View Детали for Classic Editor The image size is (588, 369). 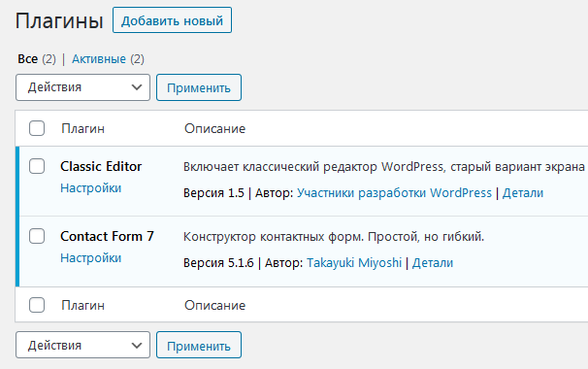click(x=523, y=193)
